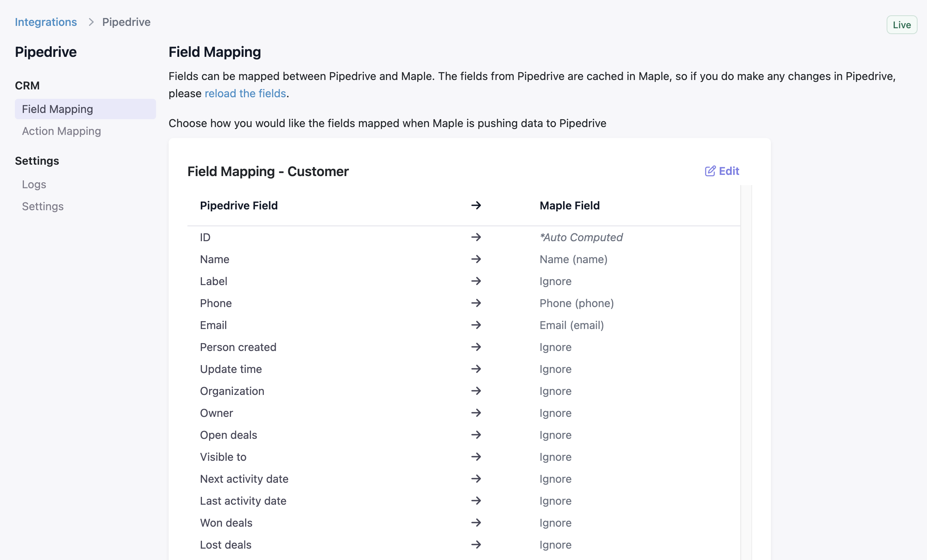927x560 pixels.
Task: Click the Live status badge
Action: (x=902, y=25)
